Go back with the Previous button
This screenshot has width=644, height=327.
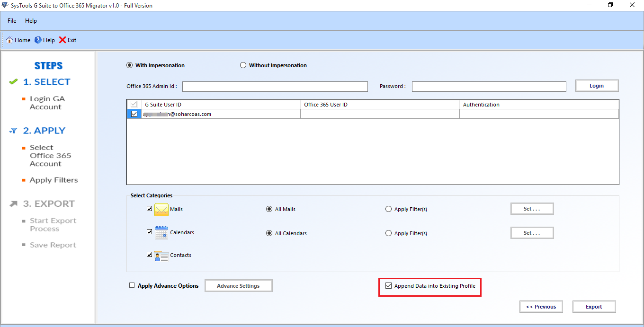(541, 307)
